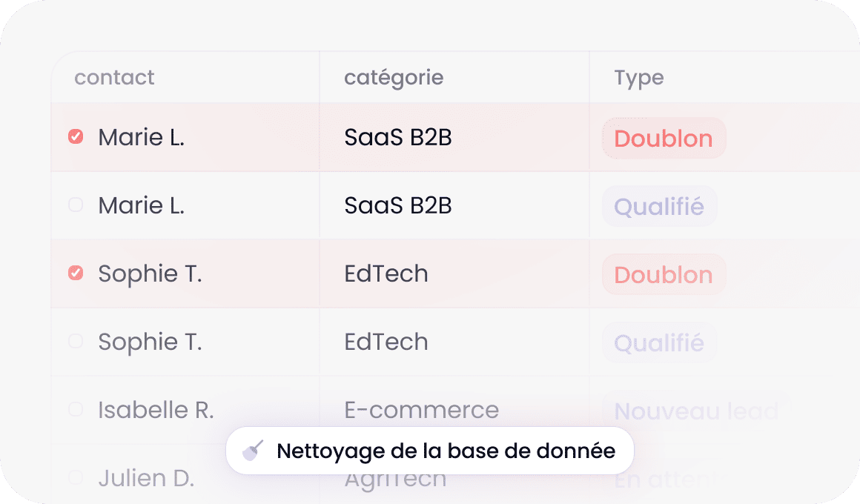Click the broom icon in cleanup banner

coord(253,451)
